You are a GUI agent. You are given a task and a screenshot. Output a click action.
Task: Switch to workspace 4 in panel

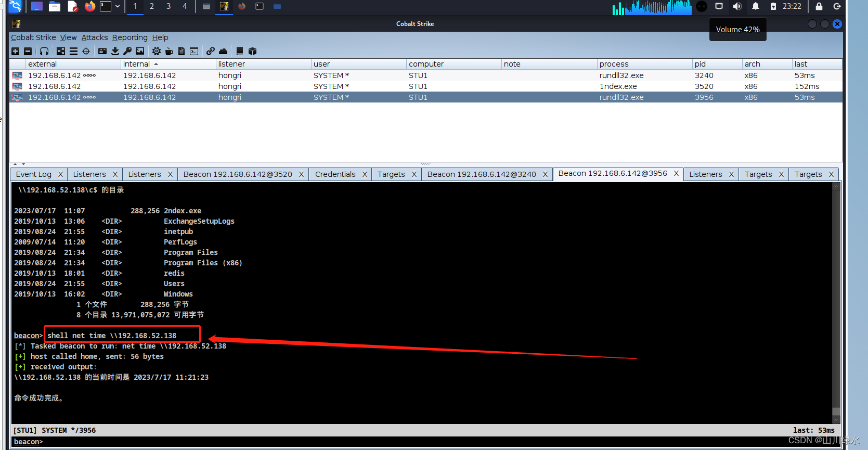(185, 6)
